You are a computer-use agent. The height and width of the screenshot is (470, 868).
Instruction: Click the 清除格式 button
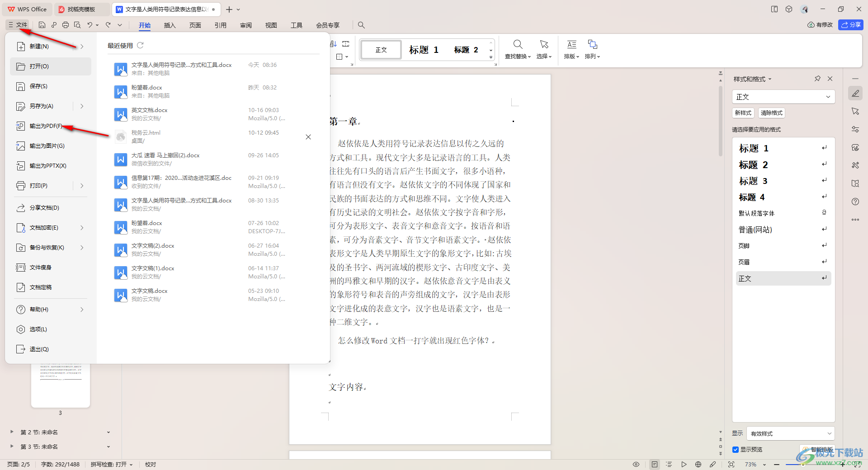(x=771, y=113)
